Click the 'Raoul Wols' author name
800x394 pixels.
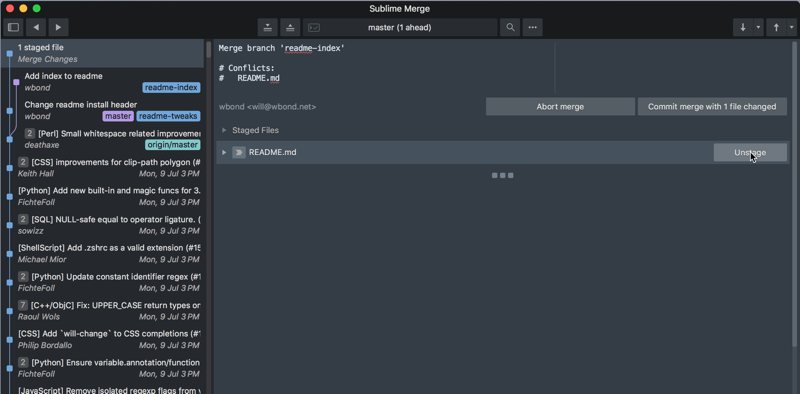[39, 316]
